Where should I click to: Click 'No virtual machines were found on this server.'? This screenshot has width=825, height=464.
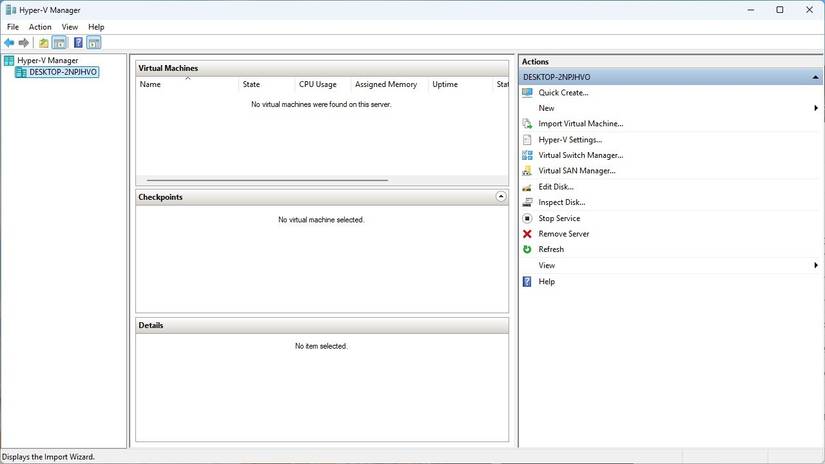(x=321, y=104)
